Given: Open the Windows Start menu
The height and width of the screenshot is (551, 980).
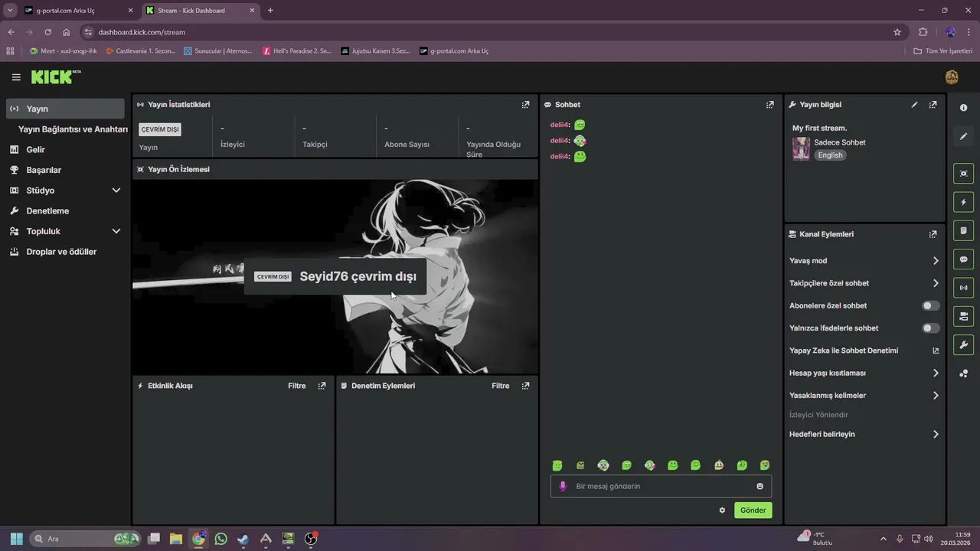Looking at the screenshot, I should [x=16, y=539].
